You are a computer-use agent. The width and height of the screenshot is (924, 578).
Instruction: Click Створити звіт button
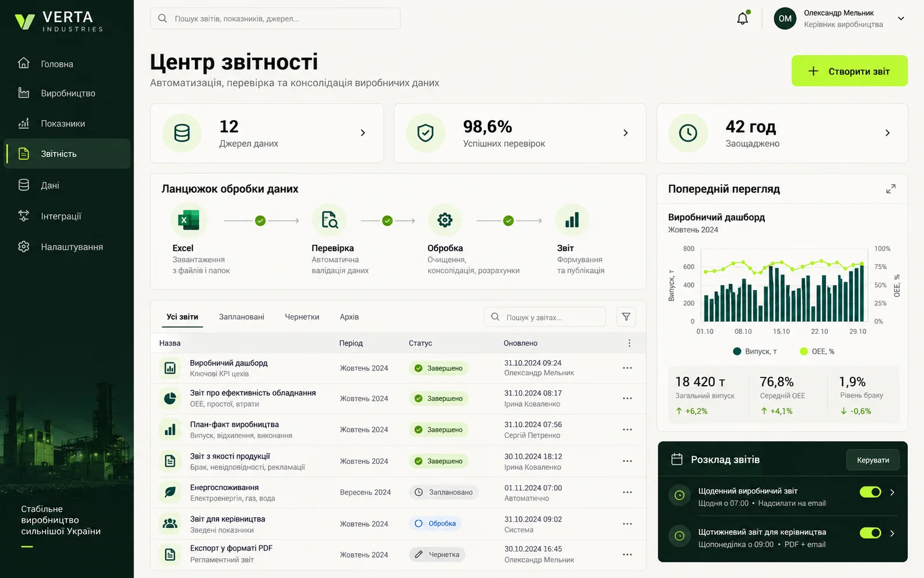coord(849,71)
